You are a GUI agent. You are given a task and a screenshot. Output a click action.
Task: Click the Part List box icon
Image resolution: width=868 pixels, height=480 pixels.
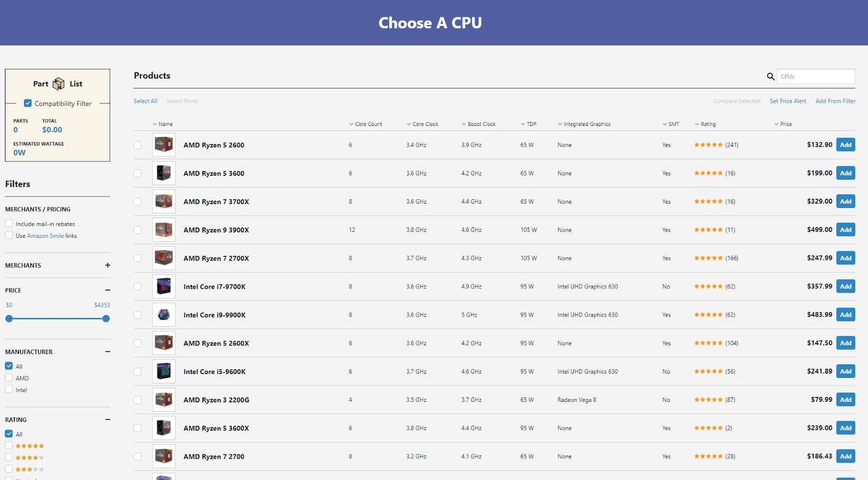pos(59,84)
